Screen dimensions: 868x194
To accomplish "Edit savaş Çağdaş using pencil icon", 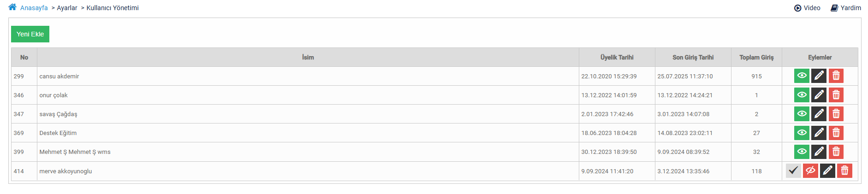I will tap(819, 114).
